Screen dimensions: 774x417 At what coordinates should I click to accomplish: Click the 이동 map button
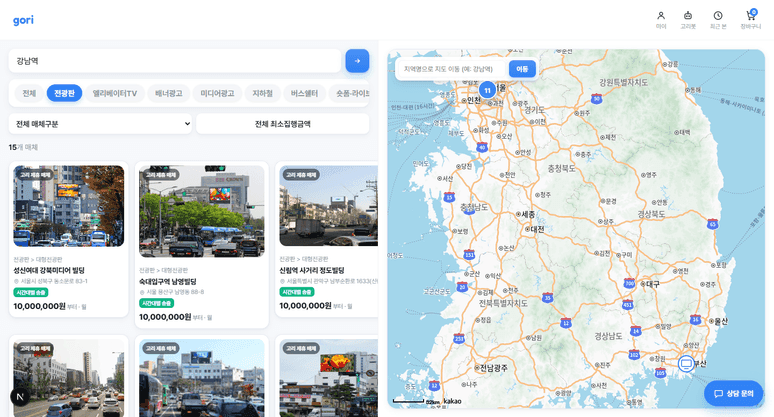click(522, 69)
